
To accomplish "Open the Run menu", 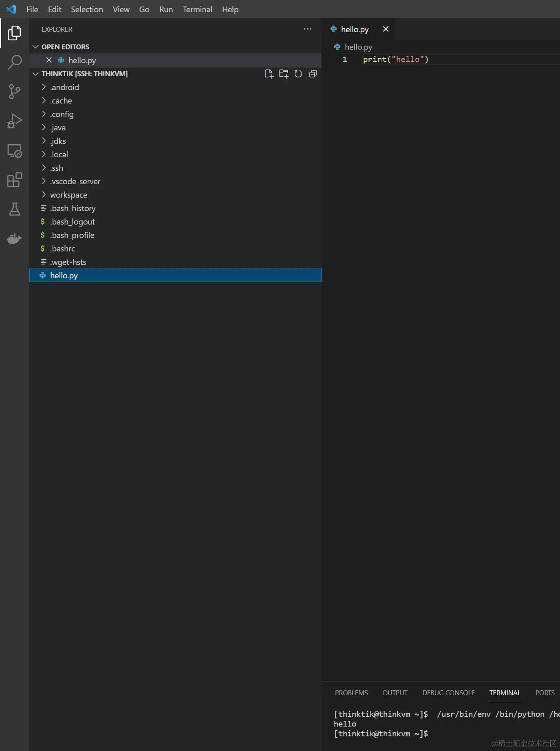I will pos(166,9).
